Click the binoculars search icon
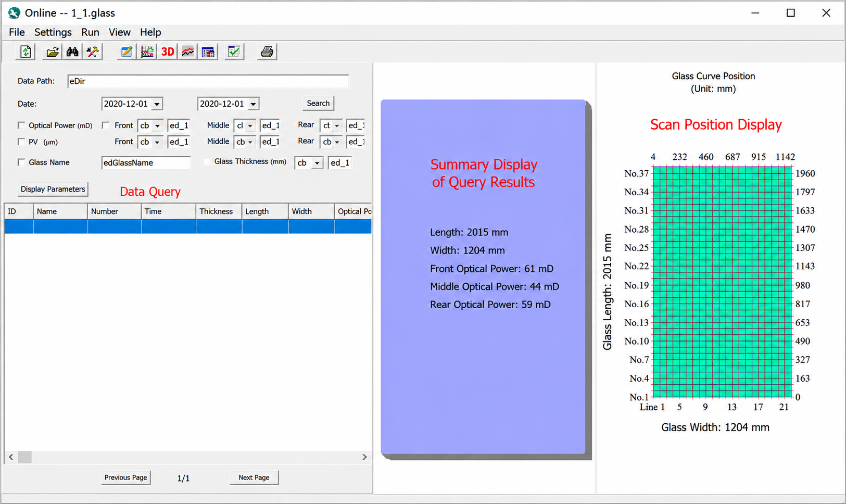Image resolution: width=846 pixels, height=504 pixels. pyautogui.click(x=72, y=52)
